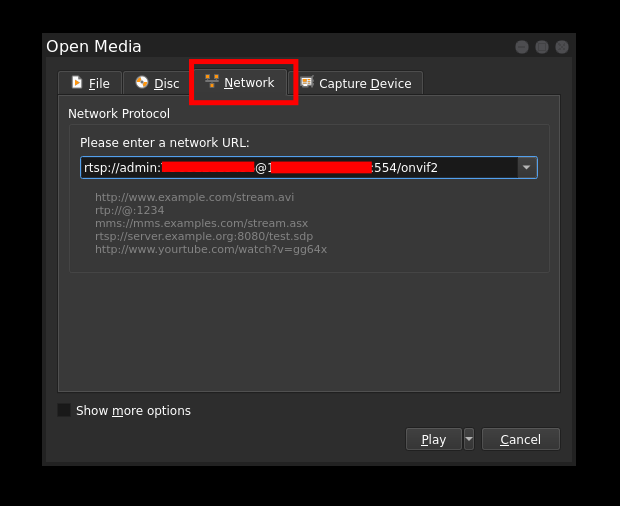Click the Network tab's network icon
The width and height of the screenshot is (620, 506).
click(212, 81)
